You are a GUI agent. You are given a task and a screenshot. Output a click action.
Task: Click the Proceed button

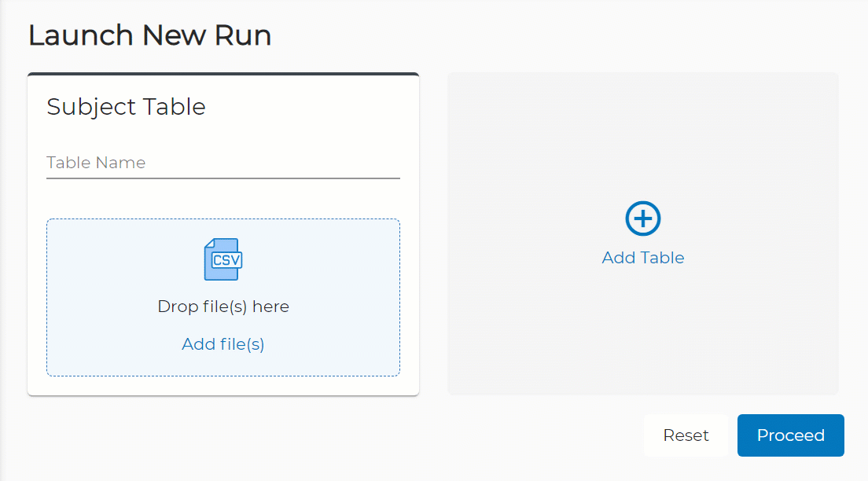tap(790, 435)
